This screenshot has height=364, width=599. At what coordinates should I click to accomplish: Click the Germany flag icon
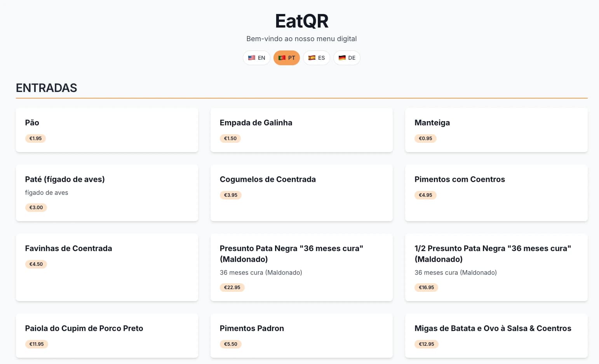coord(341,57)
